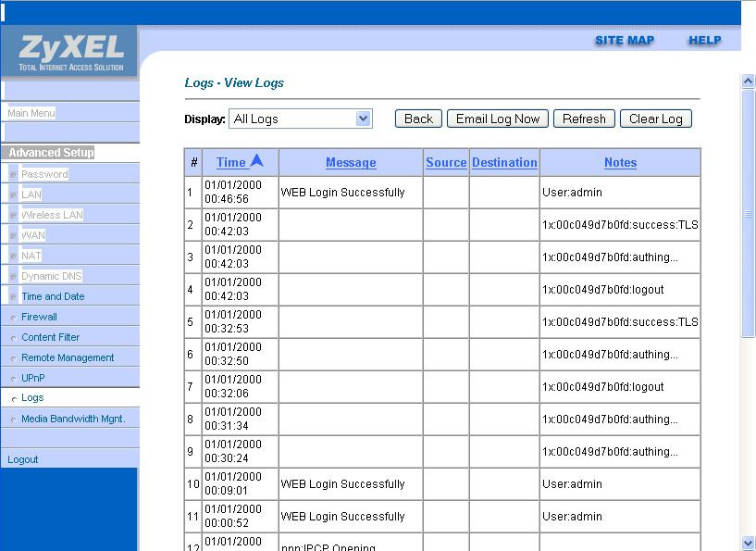The height and width of the screenshot is (551, 756).
Task: Click the sort arrow next to Time
Action: pos(256,161)
